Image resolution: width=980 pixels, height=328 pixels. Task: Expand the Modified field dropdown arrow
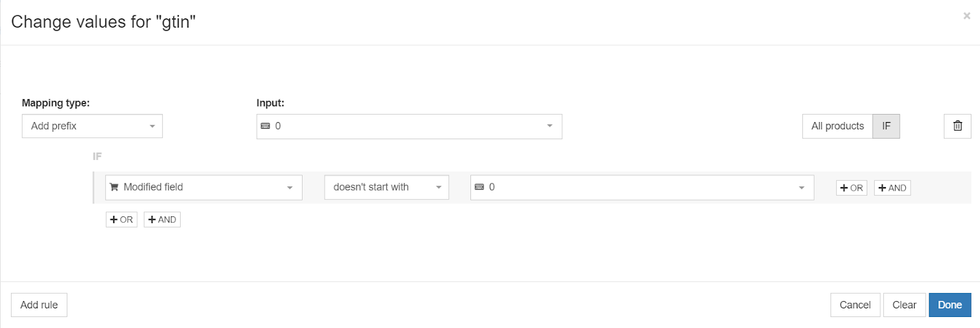(290, 188)
